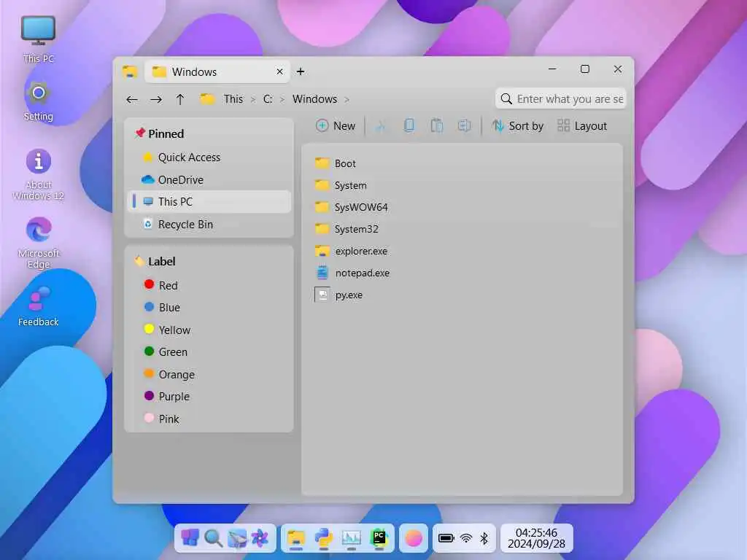Open Recycle Bin from sidebar

click(x=209, y=224)
